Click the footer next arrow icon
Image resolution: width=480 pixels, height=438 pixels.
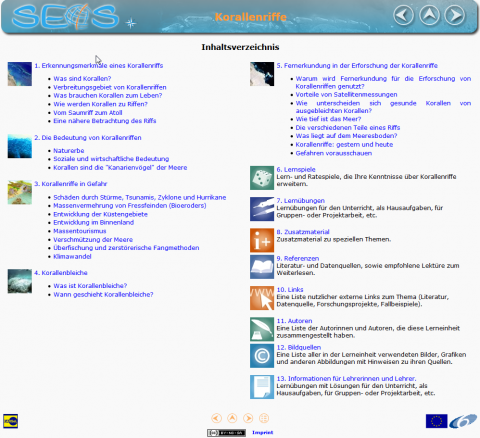coord(248,418)
